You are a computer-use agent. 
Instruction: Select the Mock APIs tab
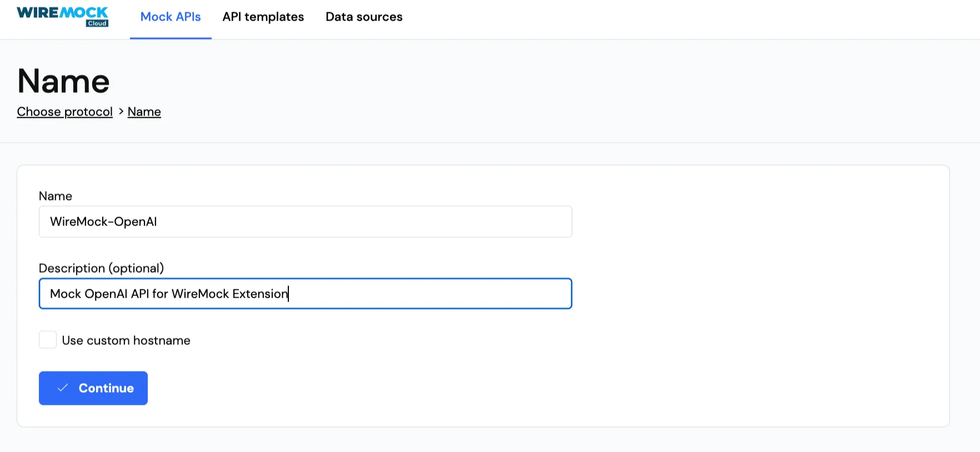tap(171, 17)
